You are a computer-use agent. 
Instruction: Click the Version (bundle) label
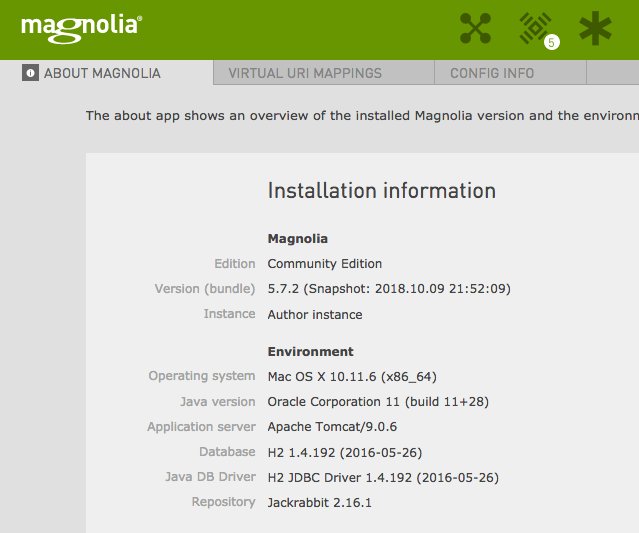pos(205,289)
